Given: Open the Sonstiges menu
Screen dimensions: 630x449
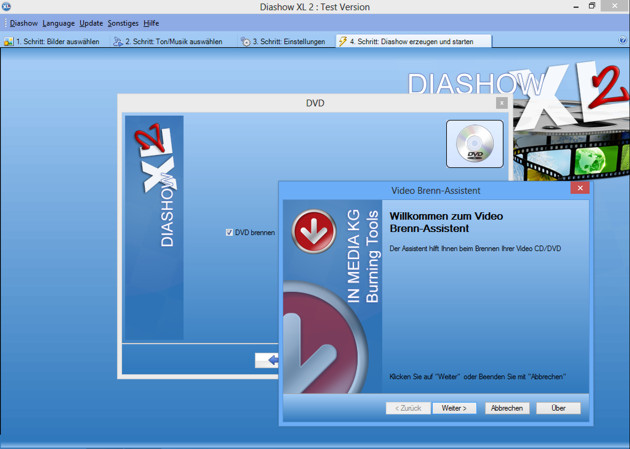Looking at the screenshot, I should (123, 23).
